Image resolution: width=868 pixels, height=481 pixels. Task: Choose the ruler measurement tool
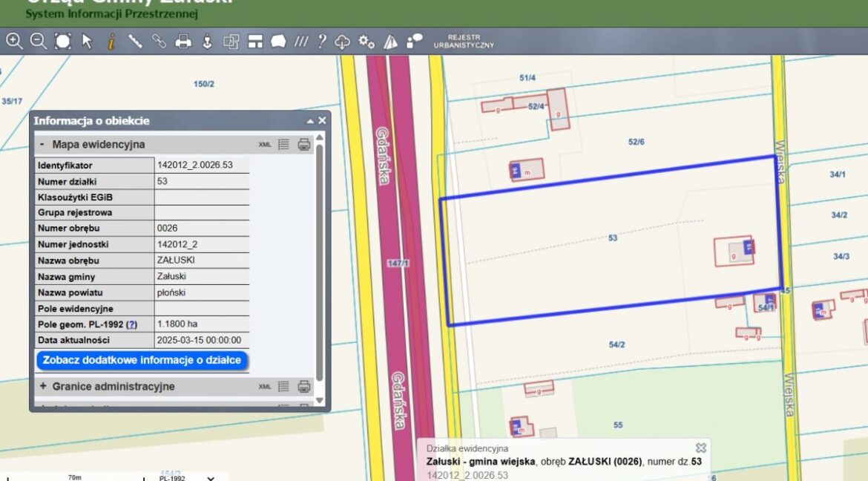coord(135,41)
